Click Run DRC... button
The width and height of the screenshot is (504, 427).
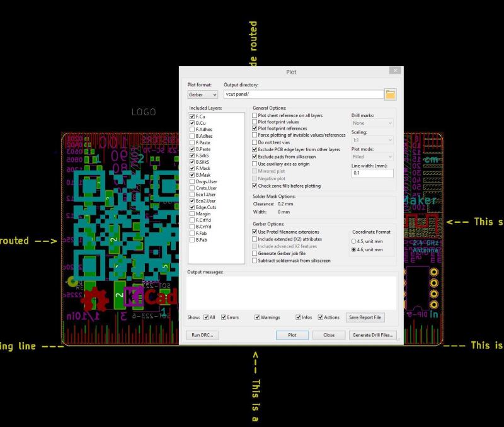tap(202, 335)
